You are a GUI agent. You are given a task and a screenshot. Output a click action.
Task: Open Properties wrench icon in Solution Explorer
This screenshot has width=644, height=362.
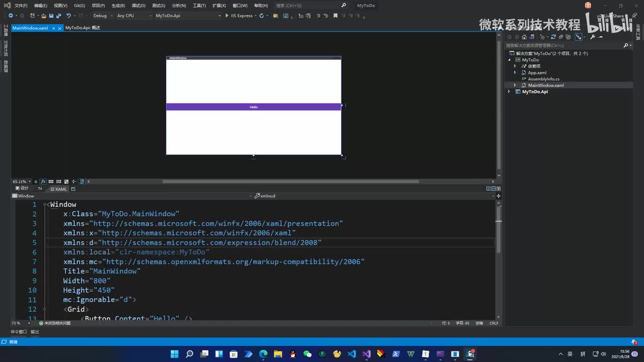click(592, 37)
